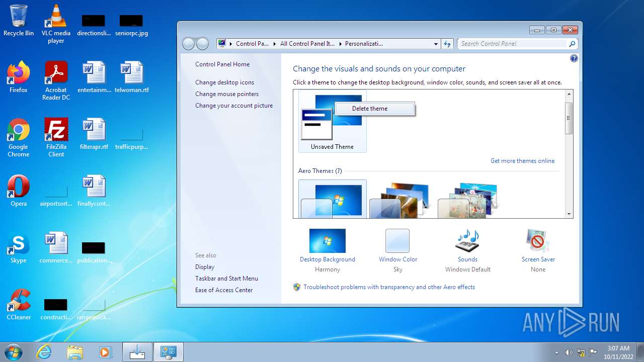Open Firefox desktop shortcut
The height and width of the screenshot is (362, 644).
[19, 77]
